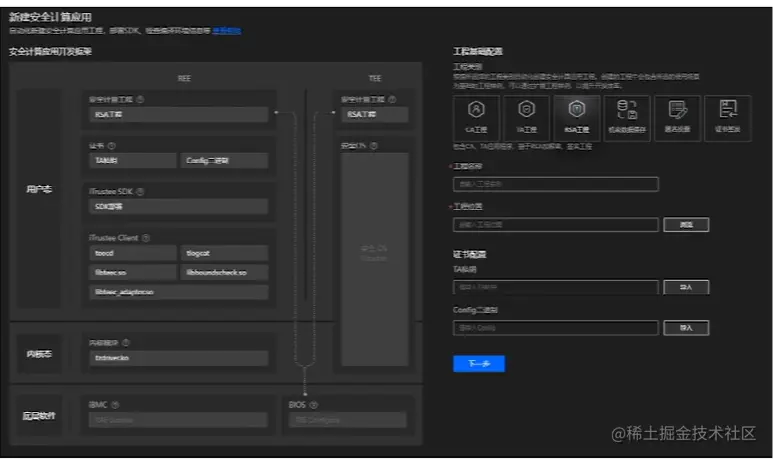Click help icon beside 安全OS label
The height and width of the screenshot is (459, 773).
click(x=374, y=145)
